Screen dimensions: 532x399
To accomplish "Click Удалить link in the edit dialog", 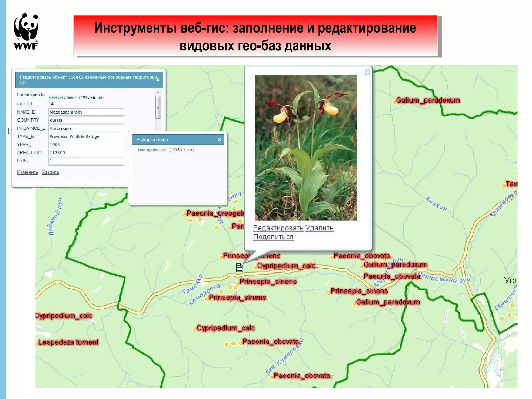I will click(50, 172).
